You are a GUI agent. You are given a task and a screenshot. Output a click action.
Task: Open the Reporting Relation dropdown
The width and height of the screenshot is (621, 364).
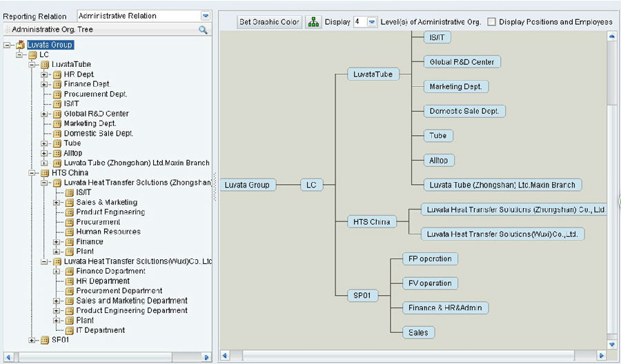206,16
